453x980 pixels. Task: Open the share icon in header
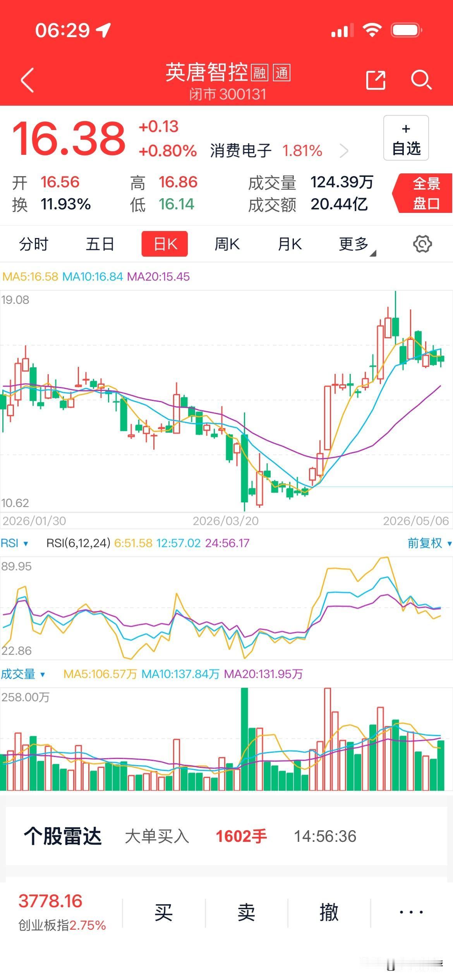pyautogui.click(x=376, y=80)
